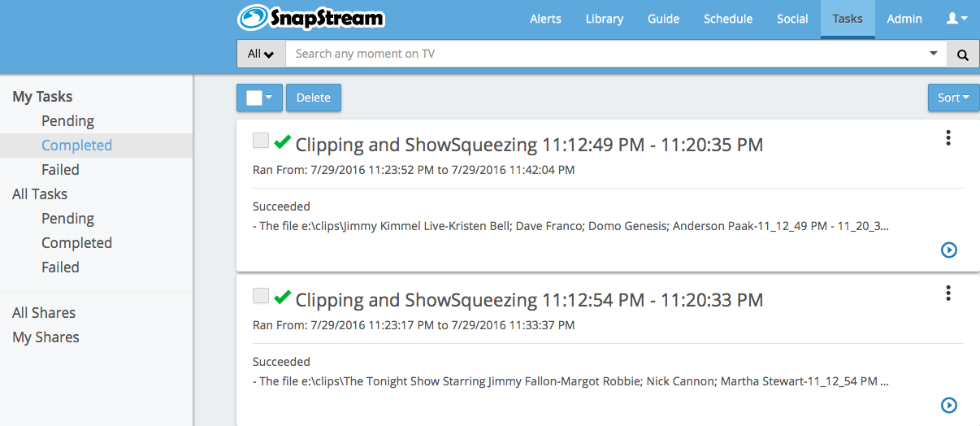Open All Shares in sidebar
The height and width of the screenshot is (426, 980).
click(44, 313)
